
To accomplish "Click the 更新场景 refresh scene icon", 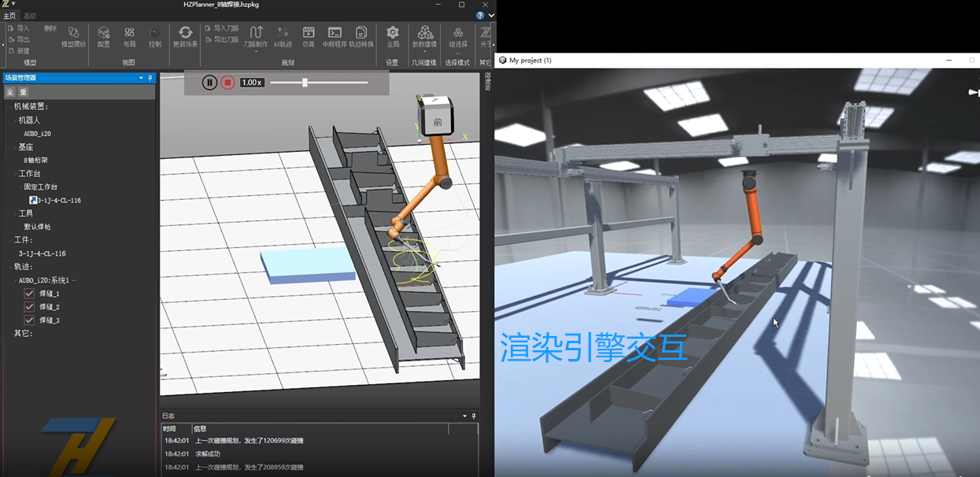I will point(186,36).
